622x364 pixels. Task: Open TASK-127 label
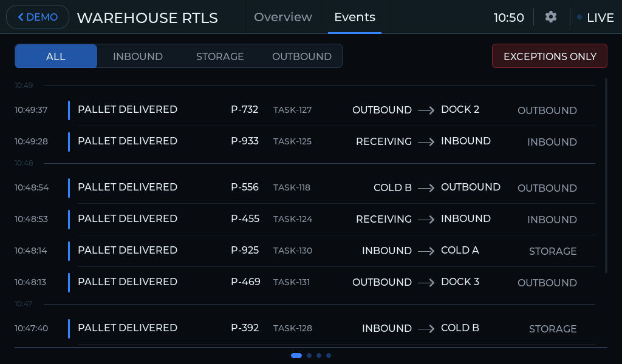292,110
